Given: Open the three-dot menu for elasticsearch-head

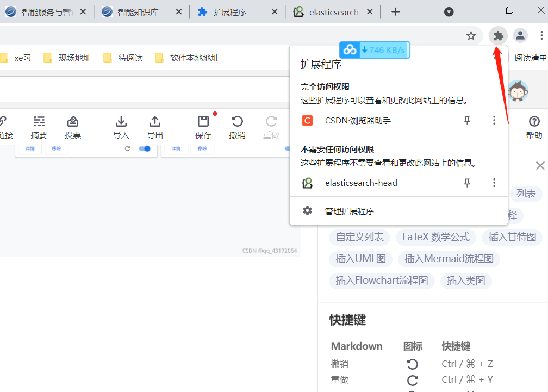Looking at the screenshot, I should pyautogui.click(x=494, y=183).
